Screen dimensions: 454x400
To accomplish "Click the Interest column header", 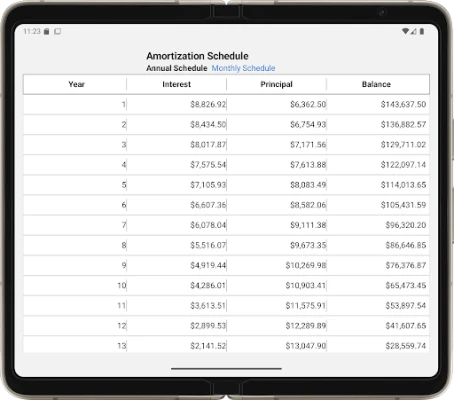I will [176, 84].
